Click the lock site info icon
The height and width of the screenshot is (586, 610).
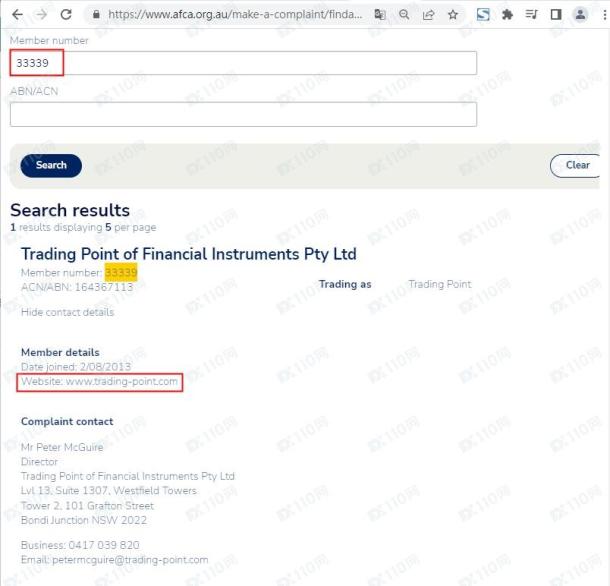coord(96,15)
